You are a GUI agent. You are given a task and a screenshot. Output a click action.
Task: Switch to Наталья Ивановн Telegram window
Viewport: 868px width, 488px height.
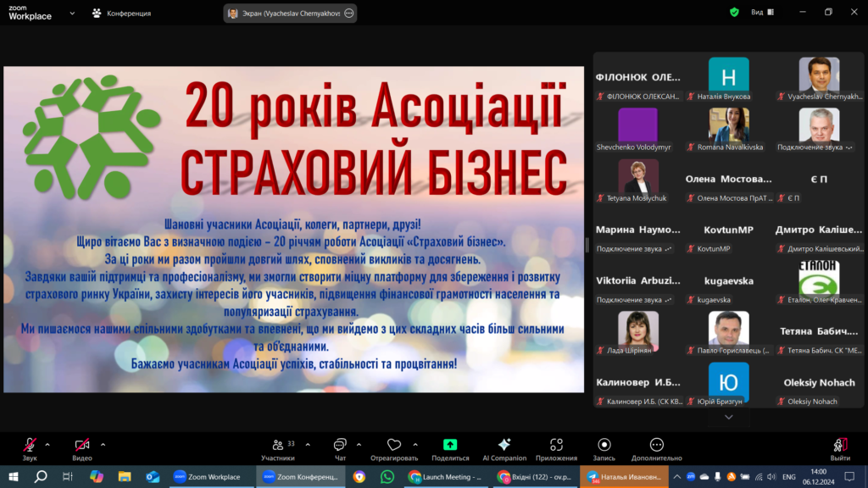(625, 476)
